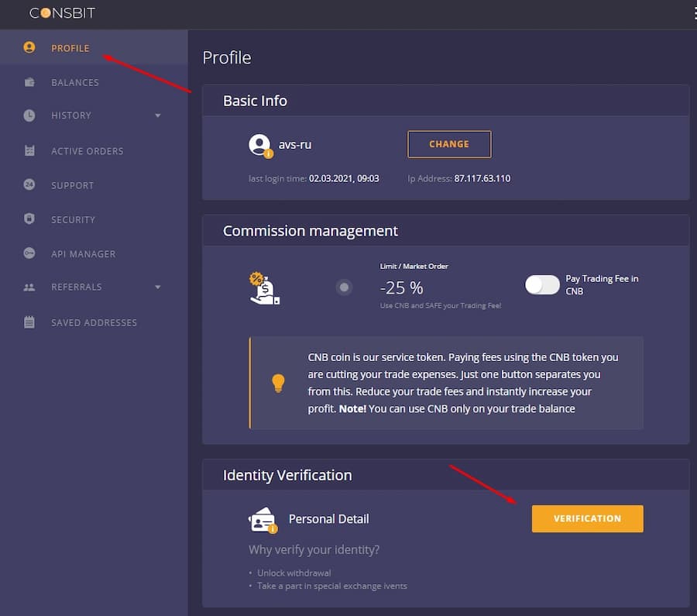View Saved Addresses

click(94, 322)
